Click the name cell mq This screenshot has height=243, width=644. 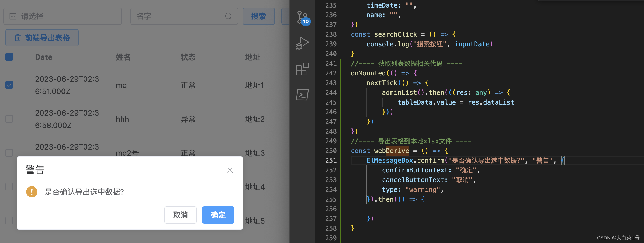pyautogui.click(x=121, y=85)
